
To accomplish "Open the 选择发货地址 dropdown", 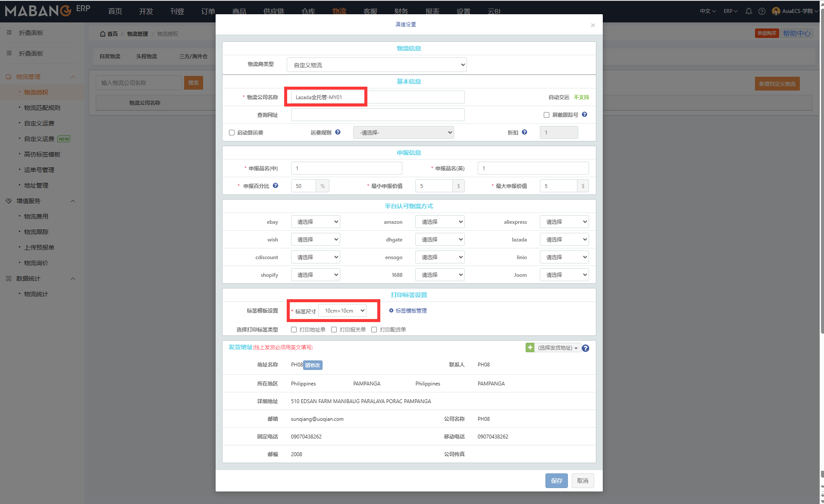I will point(558,348).
